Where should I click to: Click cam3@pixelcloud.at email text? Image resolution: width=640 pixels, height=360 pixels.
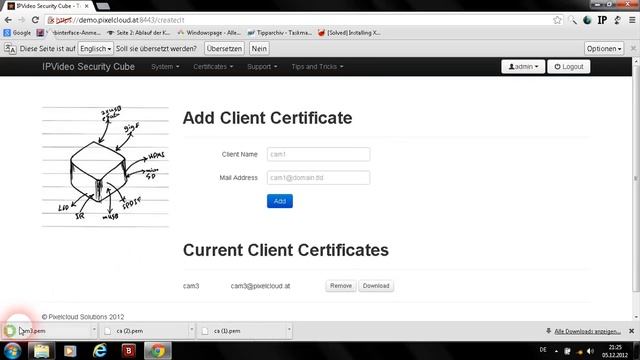tap(260, 286)
